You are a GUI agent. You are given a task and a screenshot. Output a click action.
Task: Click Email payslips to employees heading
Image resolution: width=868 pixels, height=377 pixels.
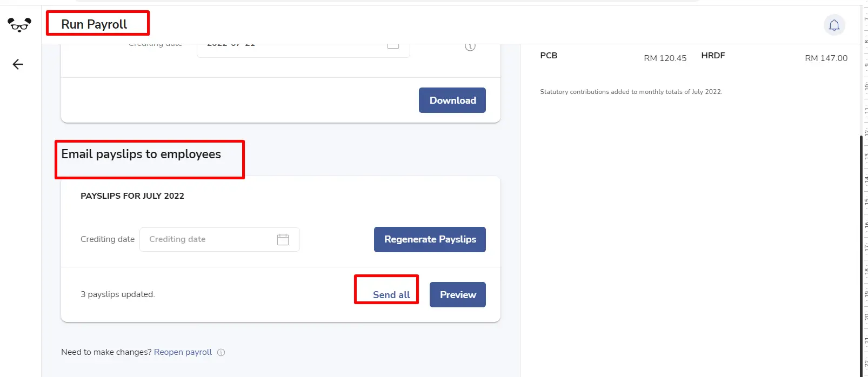(141, 154)
